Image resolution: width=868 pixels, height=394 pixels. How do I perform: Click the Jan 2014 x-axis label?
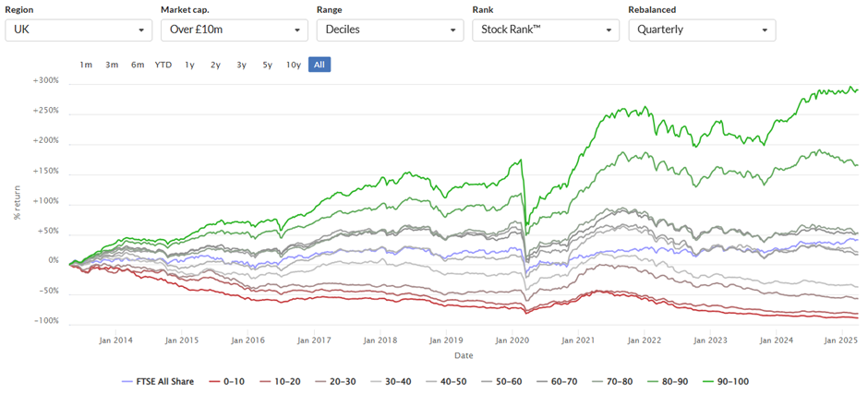click(x=116, y=340)
